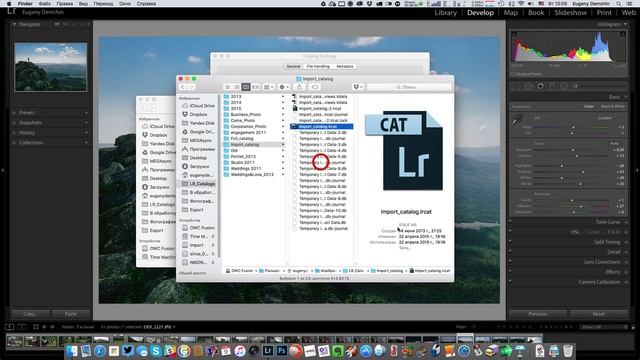Select the Adjustment Brush tool

coord(576,86)
